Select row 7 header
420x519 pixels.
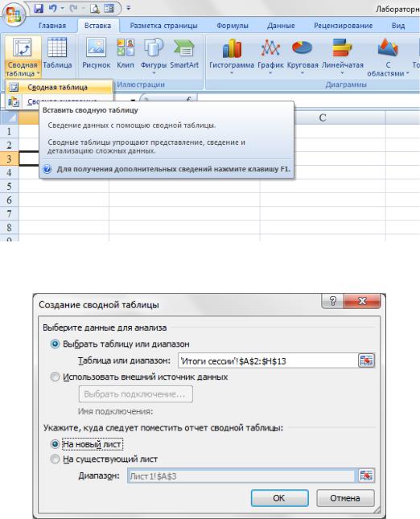10,213
